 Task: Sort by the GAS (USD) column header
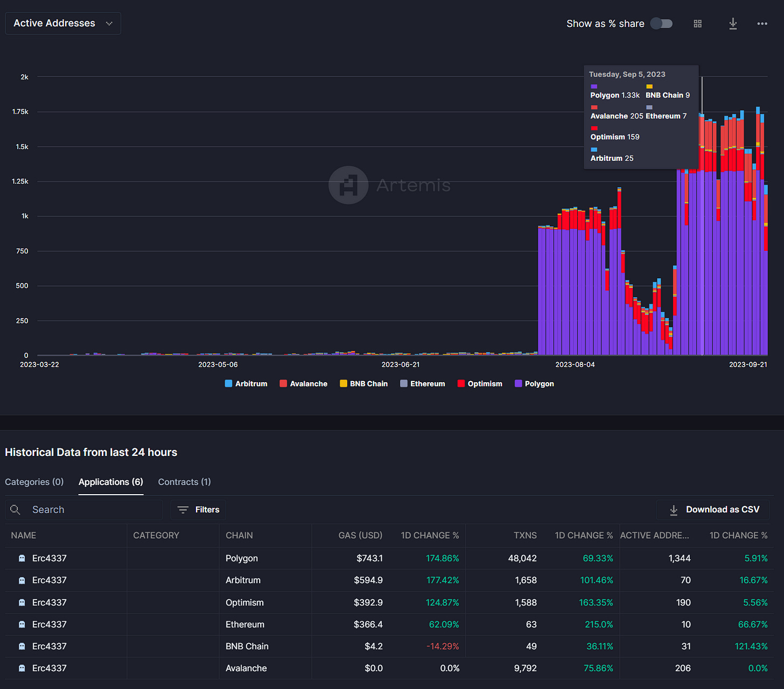360,536
